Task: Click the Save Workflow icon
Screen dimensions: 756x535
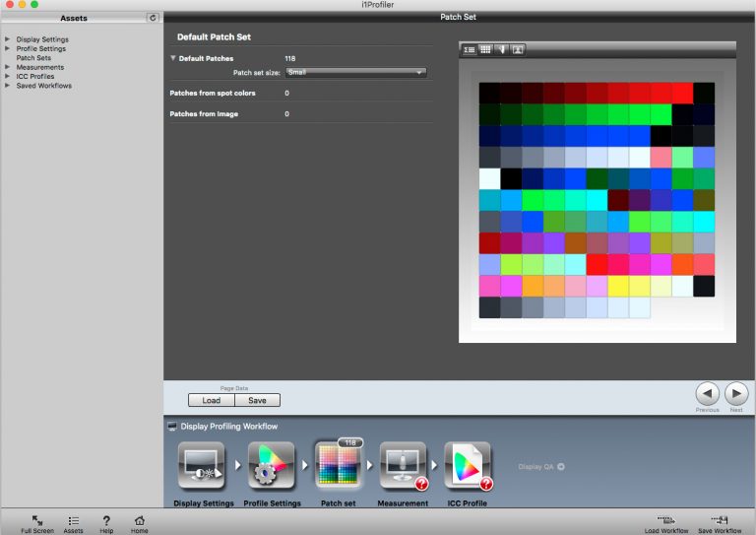Action: click(720, 520)
